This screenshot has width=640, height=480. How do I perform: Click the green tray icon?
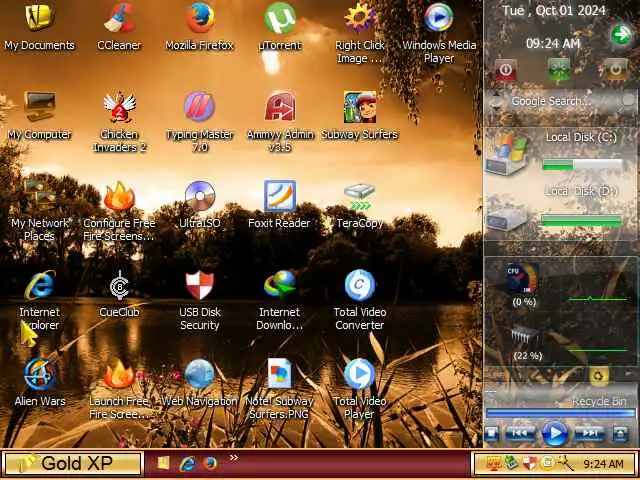click(511, 463)
